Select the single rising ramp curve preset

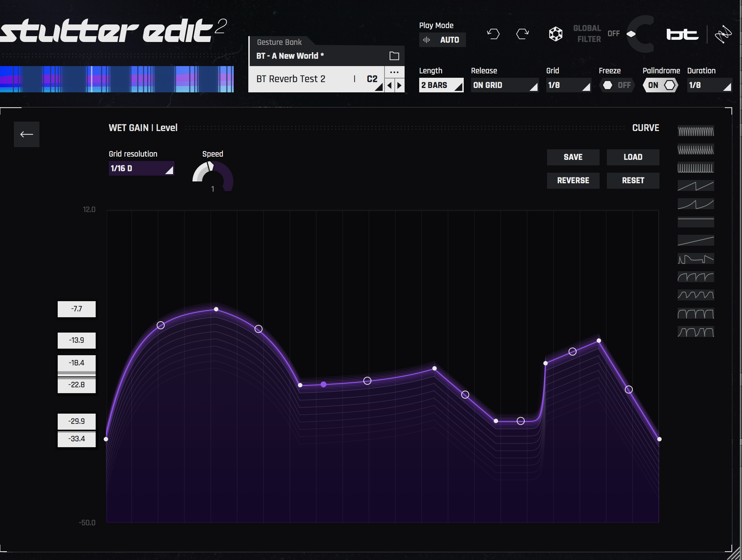(696, 241)
